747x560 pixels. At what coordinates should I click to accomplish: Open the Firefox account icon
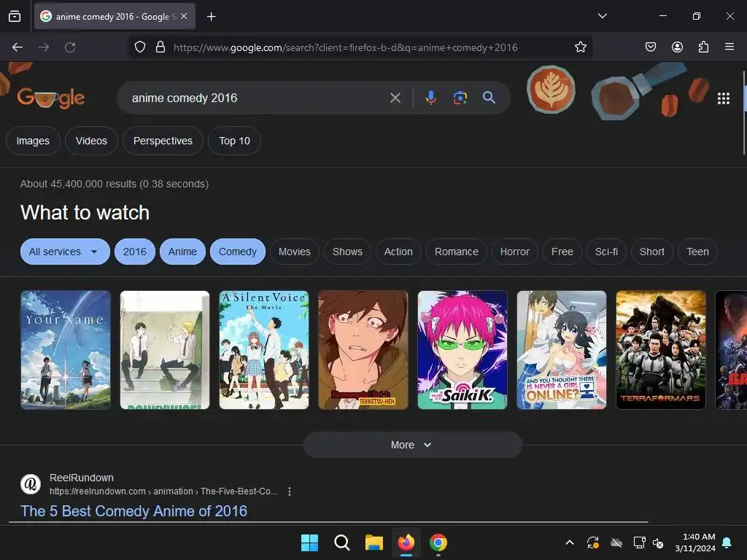point(677,47)
